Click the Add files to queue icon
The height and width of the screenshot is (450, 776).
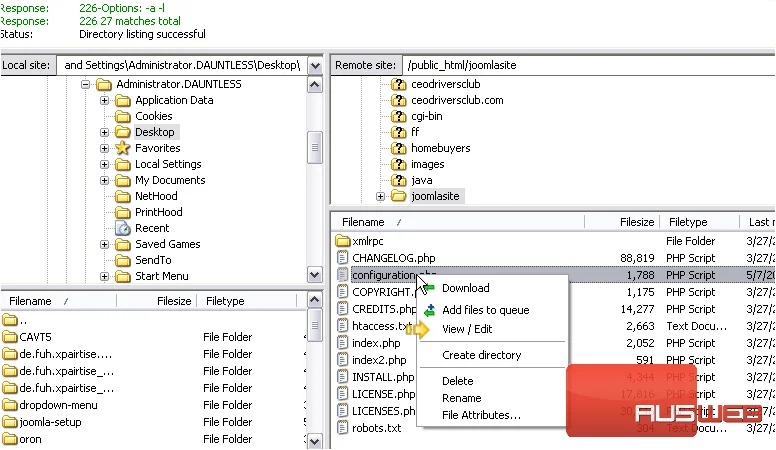click(429, 310)
